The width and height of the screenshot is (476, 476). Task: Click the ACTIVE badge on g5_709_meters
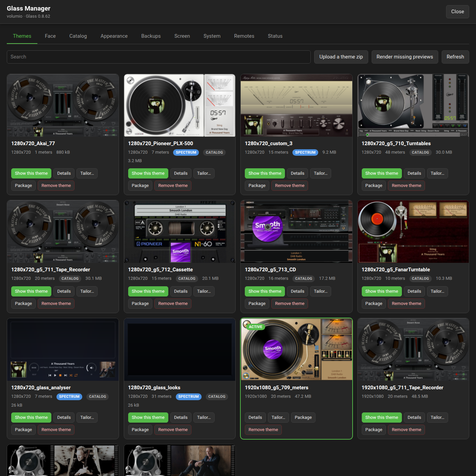click(x=255, y=327)
